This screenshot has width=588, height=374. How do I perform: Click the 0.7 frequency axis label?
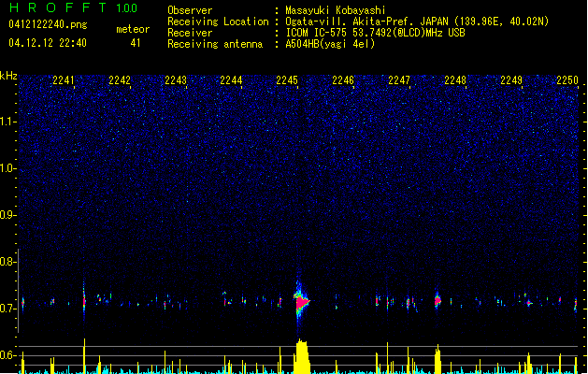8,309
